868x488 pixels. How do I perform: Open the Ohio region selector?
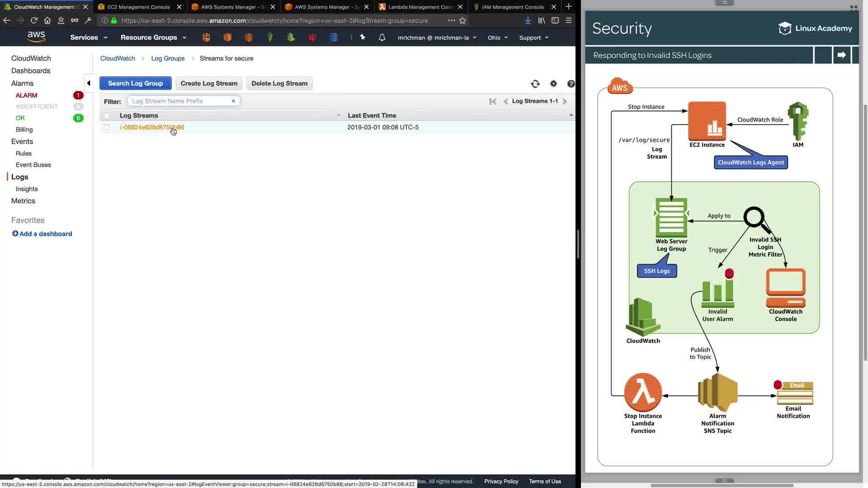pyautogui.click(x=497, y=38)
